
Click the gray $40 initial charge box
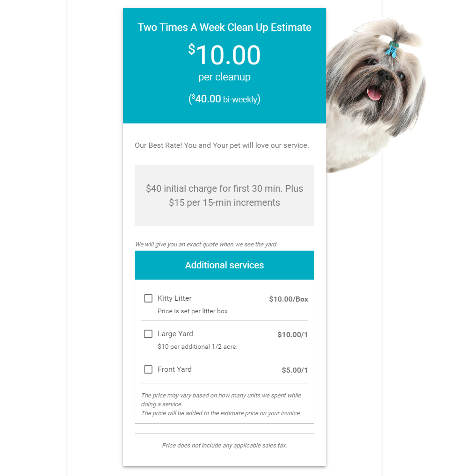pyautogui.click(x=224, y=195)
